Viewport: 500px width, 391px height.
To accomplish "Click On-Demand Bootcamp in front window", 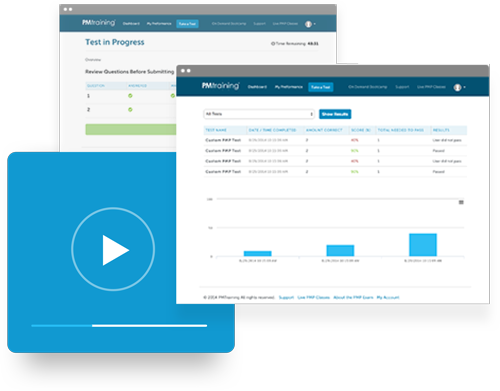I will 368,87.
